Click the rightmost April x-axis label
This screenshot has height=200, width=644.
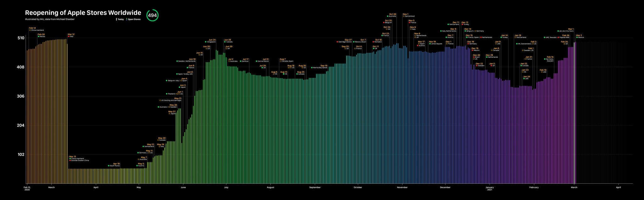[x=619, y=187]
